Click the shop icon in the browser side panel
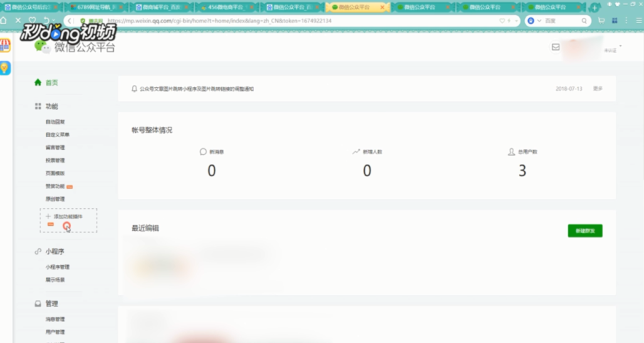644x343 pixels. click(5, 45)
